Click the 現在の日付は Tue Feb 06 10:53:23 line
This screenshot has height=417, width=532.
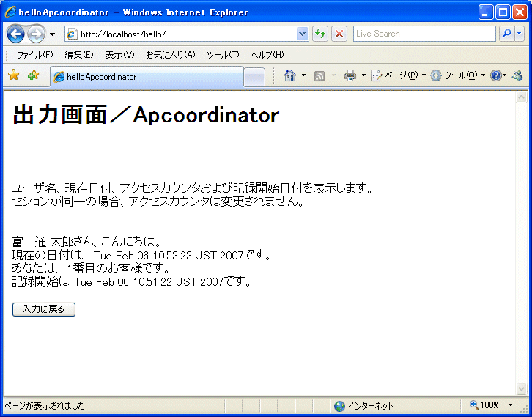(x=141, y=255)
